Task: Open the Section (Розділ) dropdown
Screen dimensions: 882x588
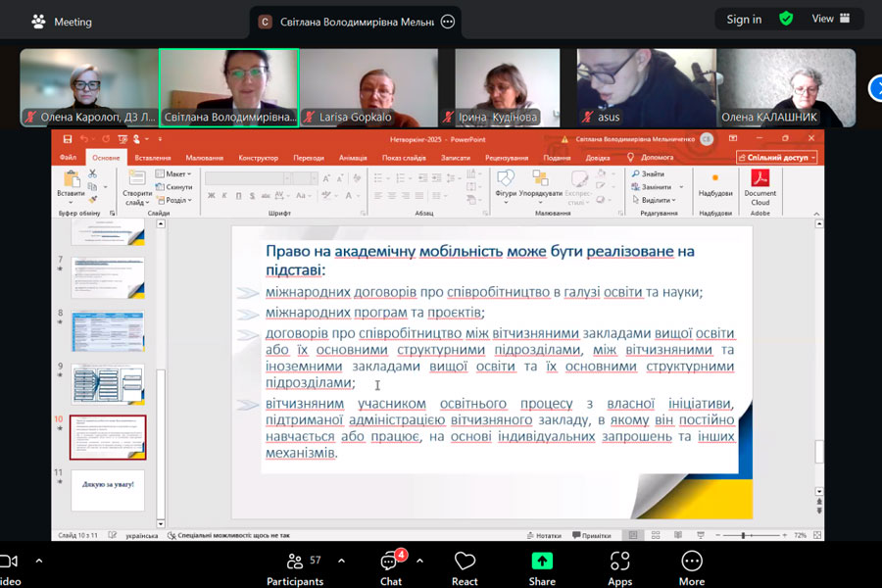Action: click(x=175, y=200)
